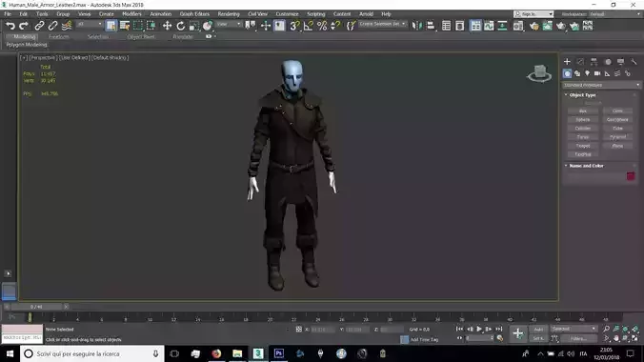Open the Selected key filter dropdown
Image resolution: width=644 pixels, height=362 pixels.
click(x=574, y=329)
